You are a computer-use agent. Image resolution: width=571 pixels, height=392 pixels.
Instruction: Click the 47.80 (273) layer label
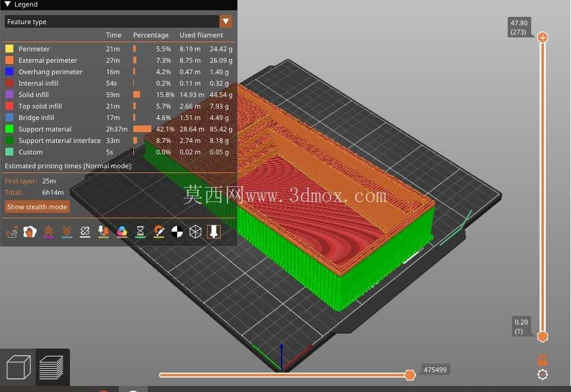(x=519, y=27)
